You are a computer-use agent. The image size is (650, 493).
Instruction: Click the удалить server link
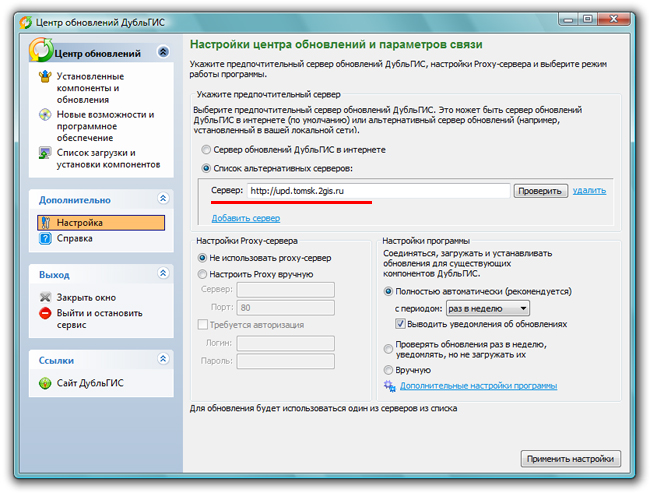[589, 191]
